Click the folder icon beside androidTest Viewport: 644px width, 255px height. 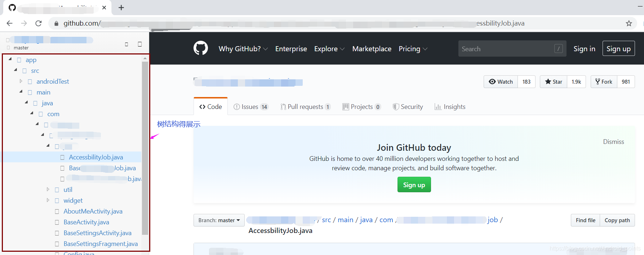(30, 82)
